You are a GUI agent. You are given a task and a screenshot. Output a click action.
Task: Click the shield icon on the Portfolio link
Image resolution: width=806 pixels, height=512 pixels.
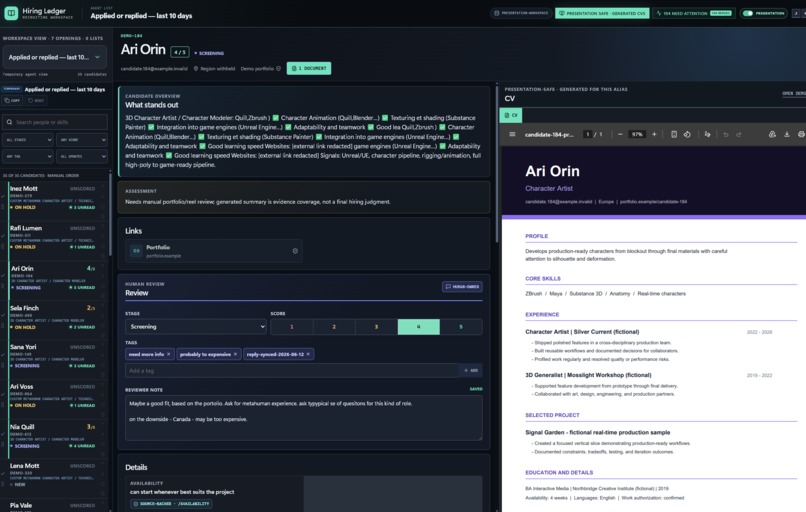pos(295,251)
